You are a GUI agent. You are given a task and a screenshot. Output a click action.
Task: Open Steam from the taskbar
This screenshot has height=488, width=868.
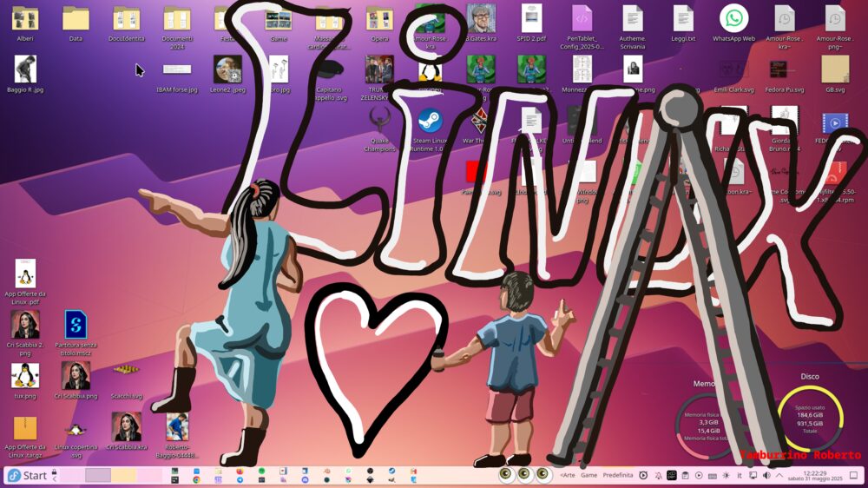tap(391, 471)
